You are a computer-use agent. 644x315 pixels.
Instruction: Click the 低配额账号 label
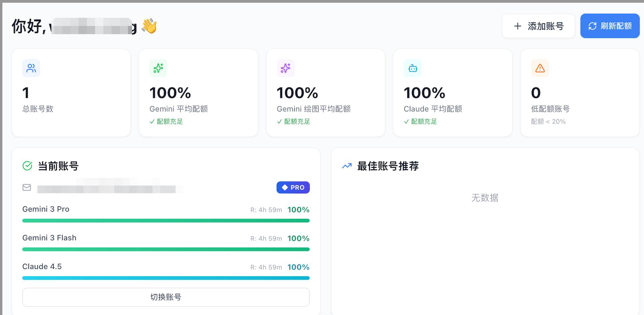[550, 109]
